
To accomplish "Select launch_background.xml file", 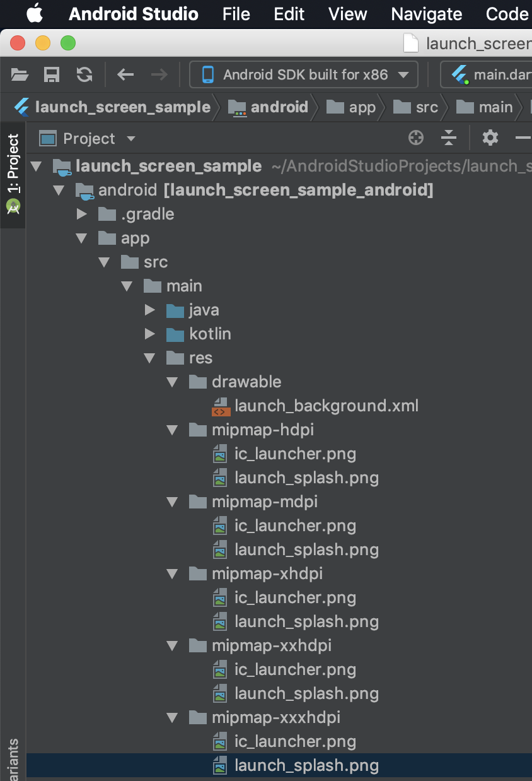I will point(326,406).
